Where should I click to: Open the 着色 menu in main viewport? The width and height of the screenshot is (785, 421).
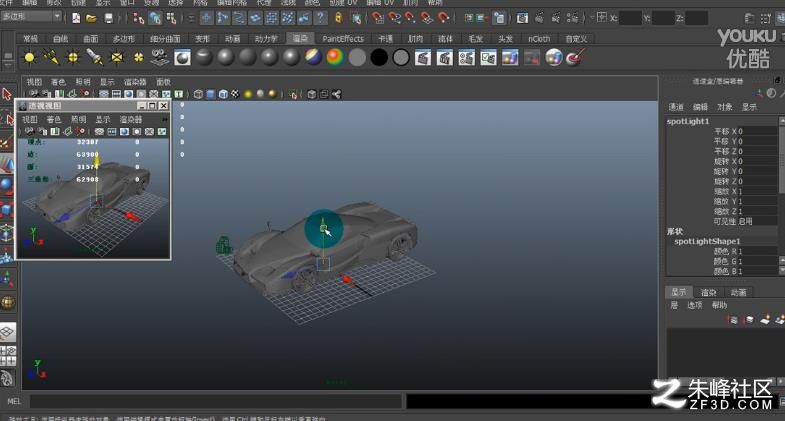[58, 82]
